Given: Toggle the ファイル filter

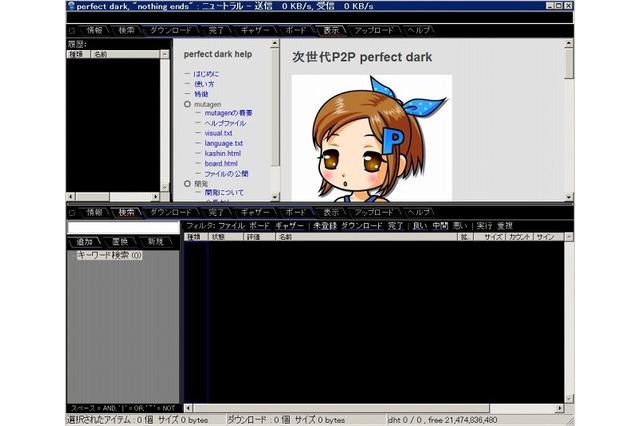Looking at the screenshot, I should point(231,226).
